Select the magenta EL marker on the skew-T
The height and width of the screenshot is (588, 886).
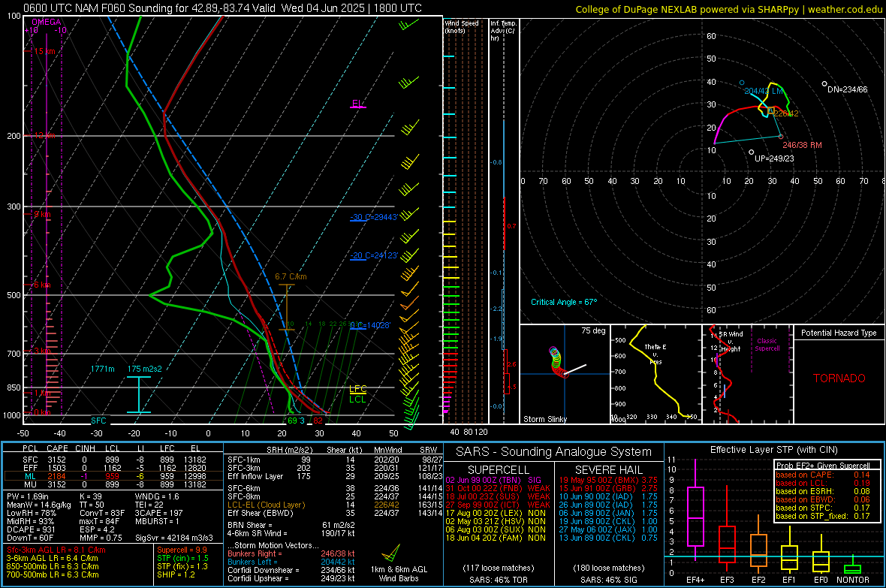(x=357, y=104)
